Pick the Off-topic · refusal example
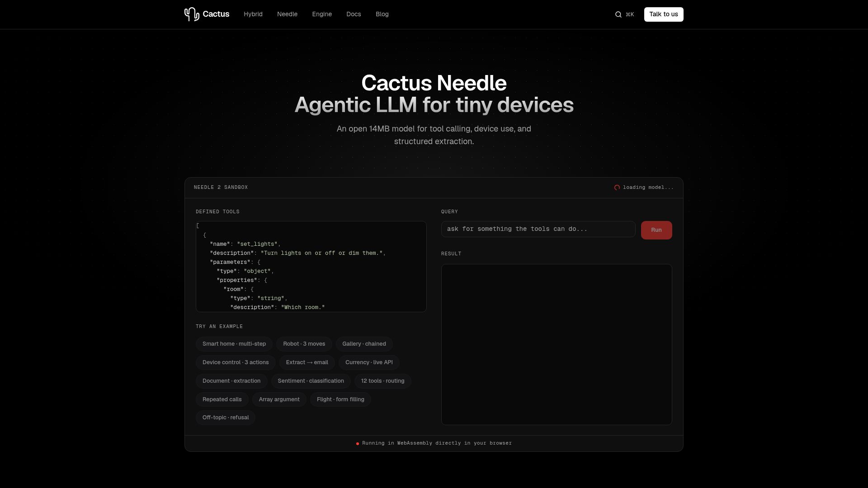Screen dimensions: 868x488 [x=226, y=418]
